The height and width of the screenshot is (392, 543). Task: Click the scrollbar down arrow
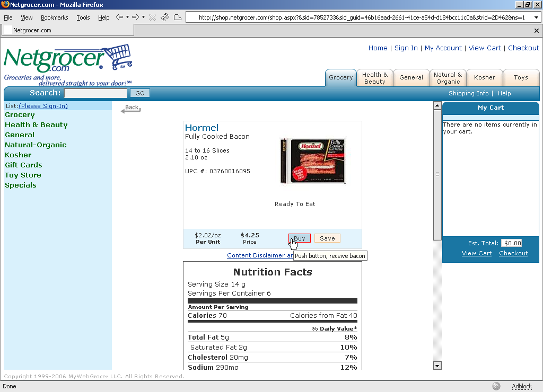[437, 366]
